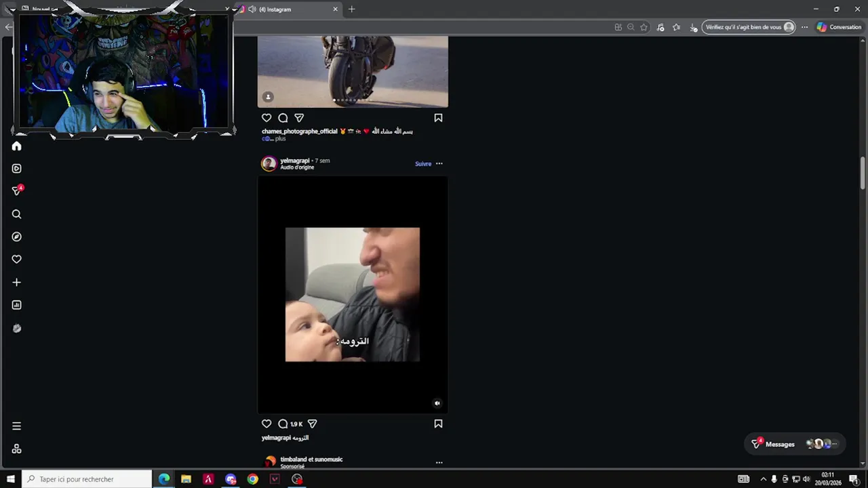Open File Explorer from the taskbar

tap(186, 479)
